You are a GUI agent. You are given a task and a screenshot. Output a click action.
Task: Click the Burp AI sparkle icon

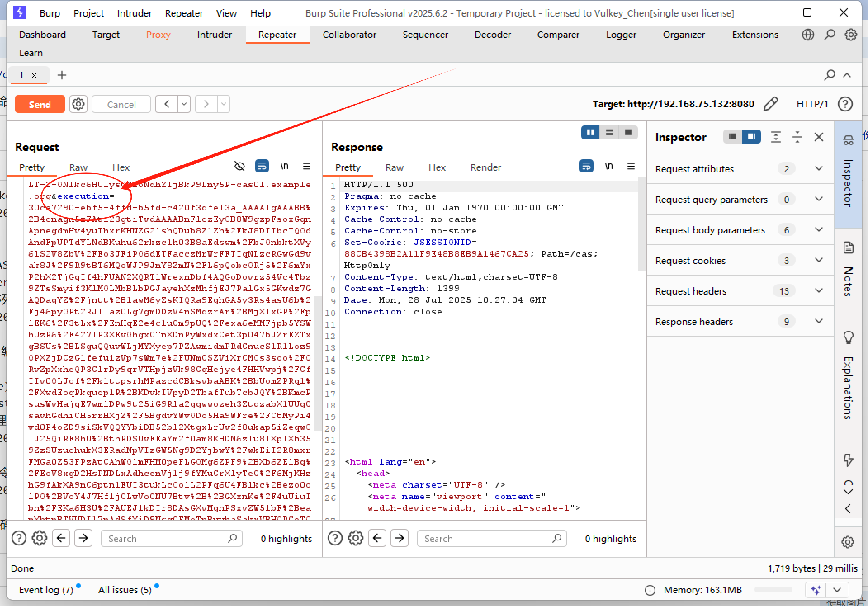point(816,590)
